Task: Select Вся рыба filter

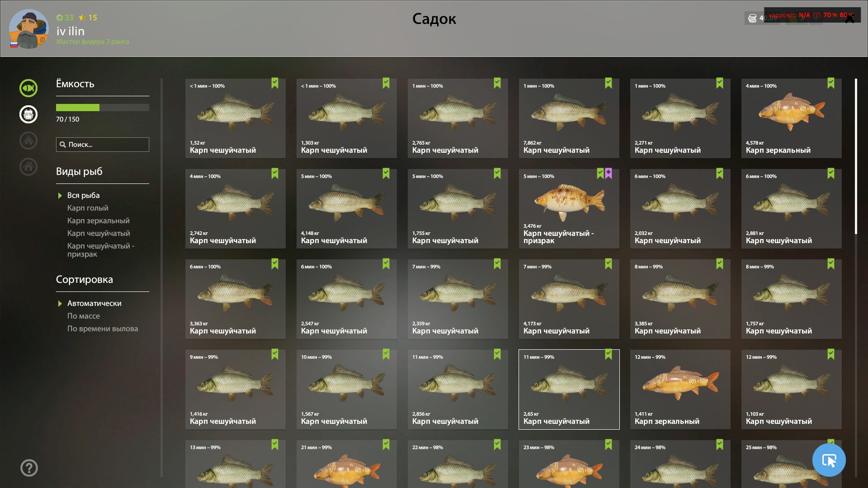Action: pos(83,195)
